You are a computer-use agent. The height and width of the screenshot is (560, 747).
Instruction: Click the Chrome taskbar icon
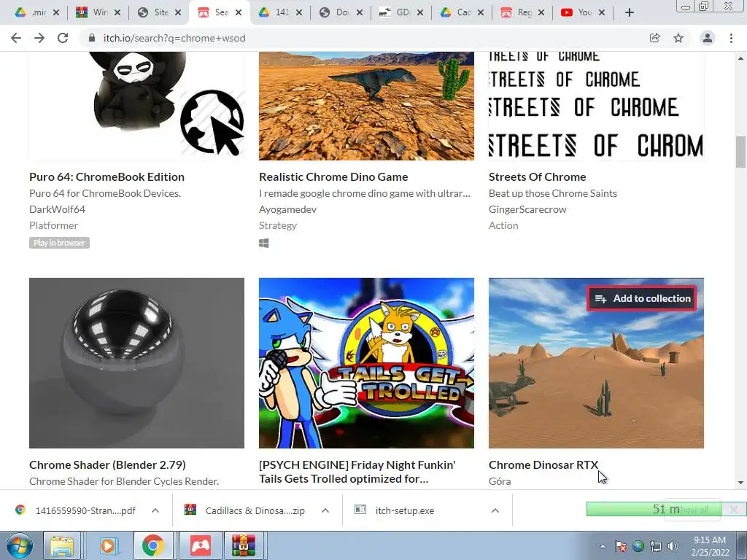[x=152, y=545]
